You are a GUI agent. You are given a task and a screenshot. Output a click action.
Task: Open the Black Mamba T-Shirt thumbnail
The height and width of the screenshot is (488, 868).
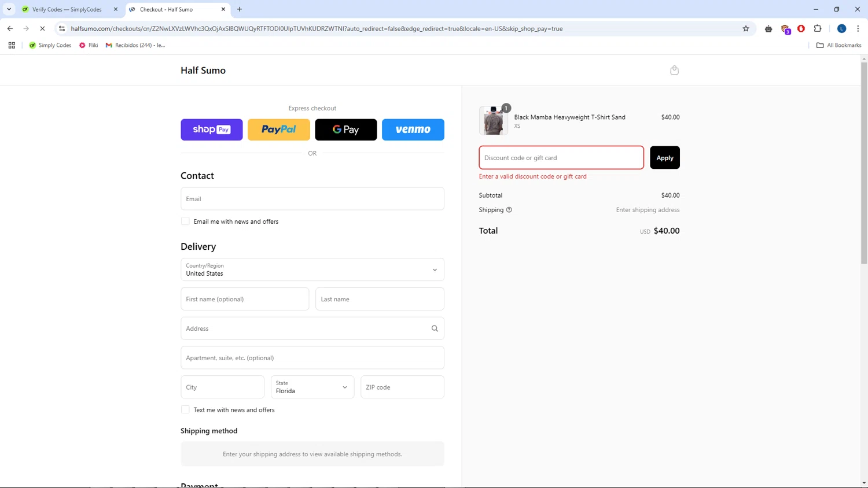[x=494, y=120]
